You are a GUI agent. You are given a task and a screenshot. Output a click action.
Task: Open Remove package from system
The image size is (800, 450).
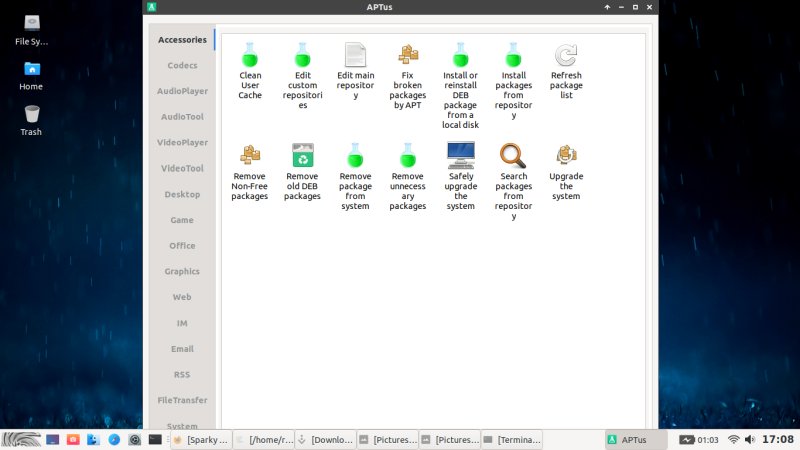(355, 177)
